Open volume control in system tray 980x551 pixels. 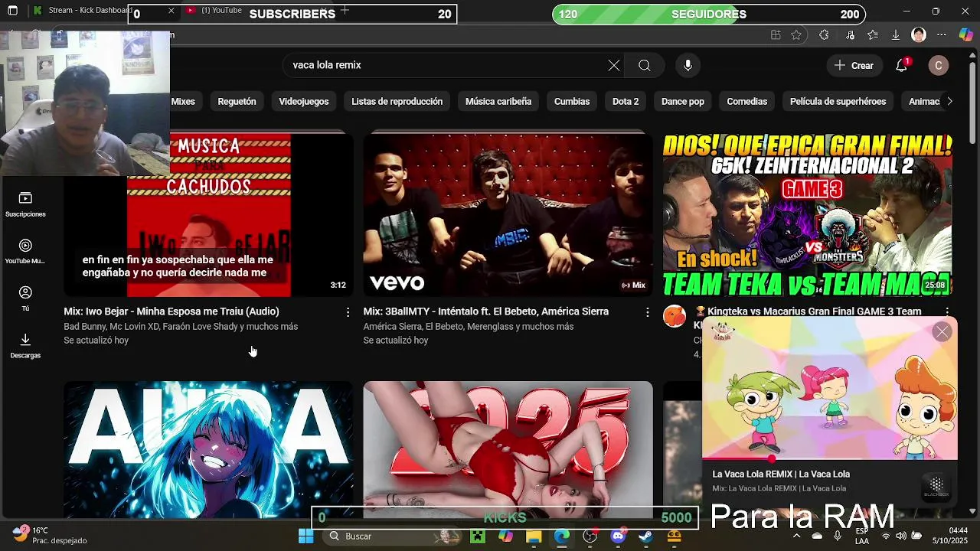click(x=900, y=536)
